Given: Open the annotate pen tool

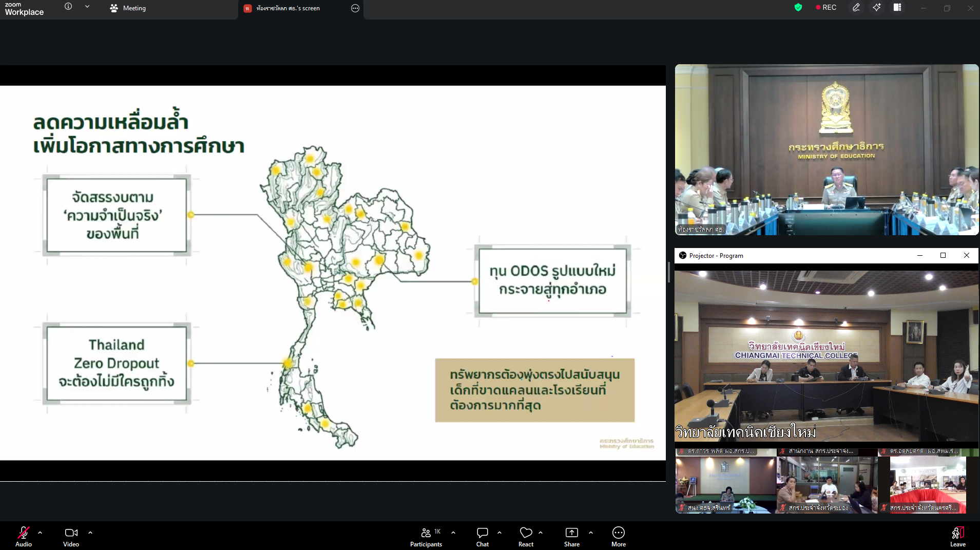Looking at the screenshot, I should [x=856, y=7].
